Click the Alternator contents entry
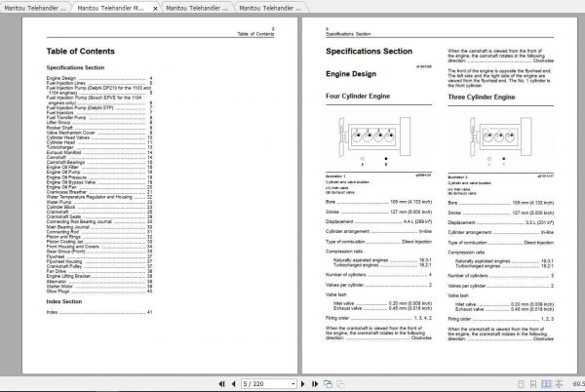Viewport: 585px width, 392px height. (99, 282)
